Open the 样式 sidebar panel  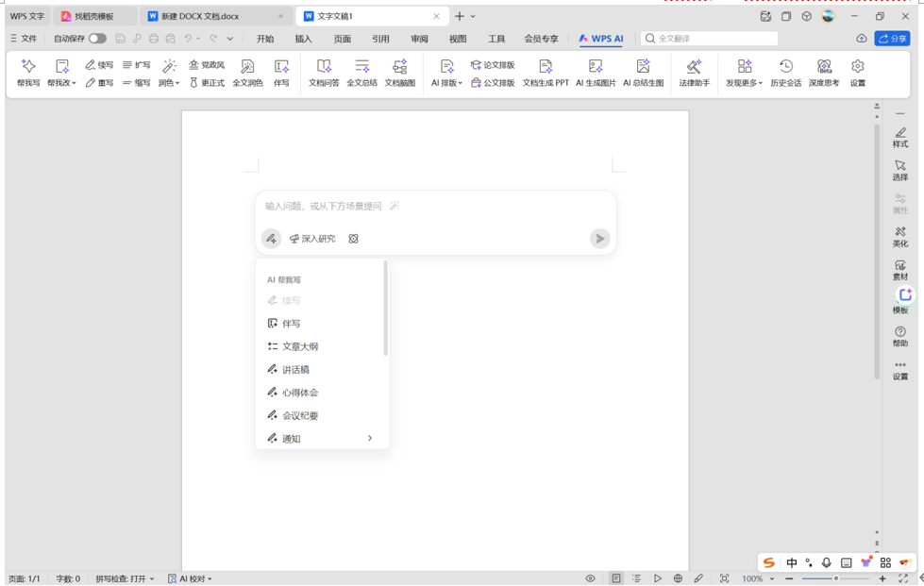(899, 138)
